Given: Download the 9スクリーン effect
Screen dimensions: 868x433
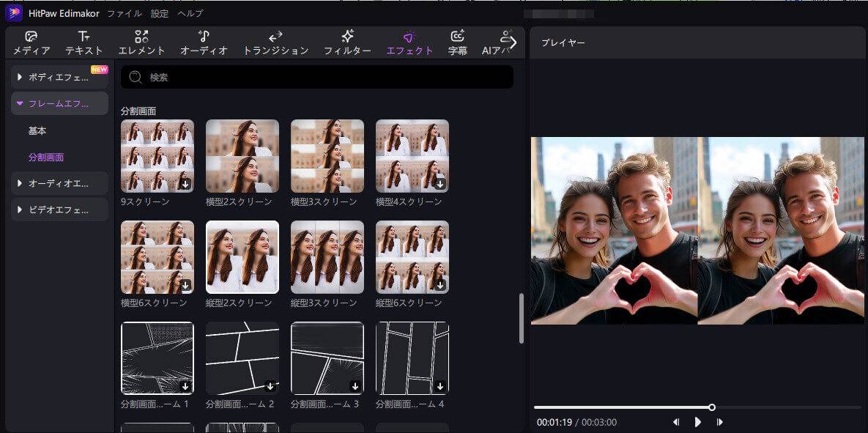Looking at the screenshot, I should coord(185,185).
